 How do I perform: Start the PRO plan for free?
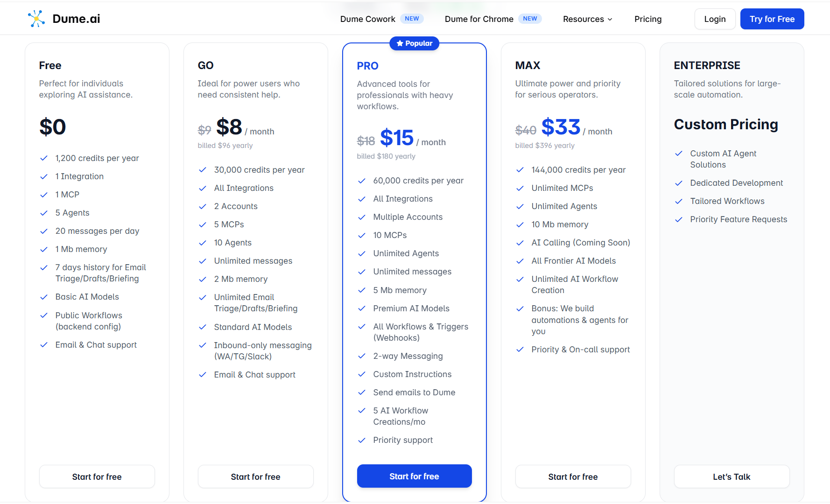pos(414,476)
